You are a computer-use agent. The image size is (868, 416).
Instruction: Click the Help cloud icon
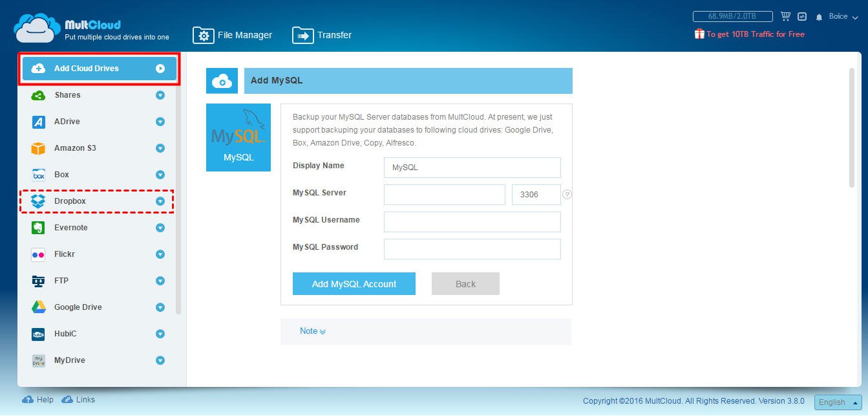click(28, 400)
